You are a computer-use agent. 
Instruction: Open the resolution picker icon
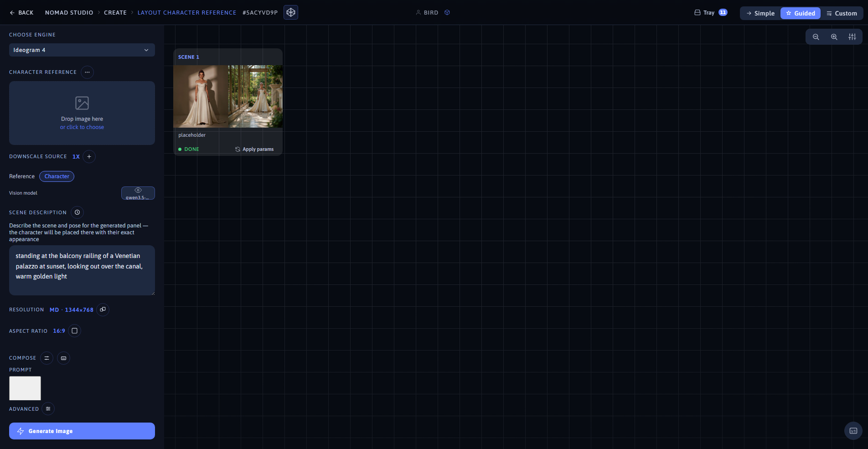point(103,310)
